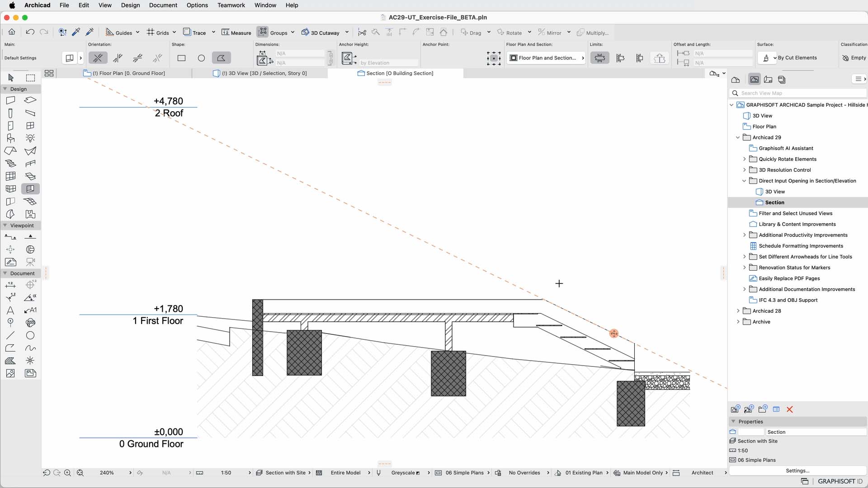Select the Text tool in Document toolbox
The height and width of the screenshot is (488, 868).
click(10, 310)
